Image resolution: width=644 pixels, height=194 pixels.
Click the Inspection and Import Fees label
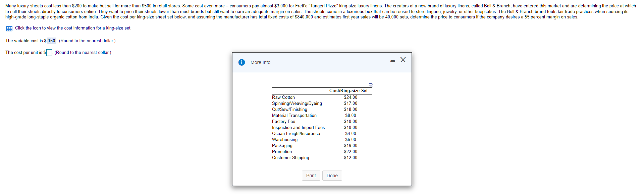click(x=298, y=128)
